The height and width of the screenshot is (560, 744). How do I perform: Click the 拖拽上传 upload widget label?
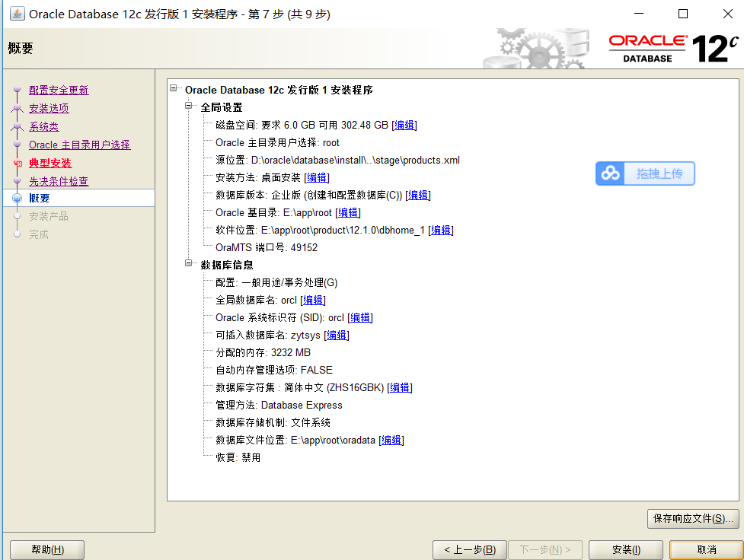(659, 173)
